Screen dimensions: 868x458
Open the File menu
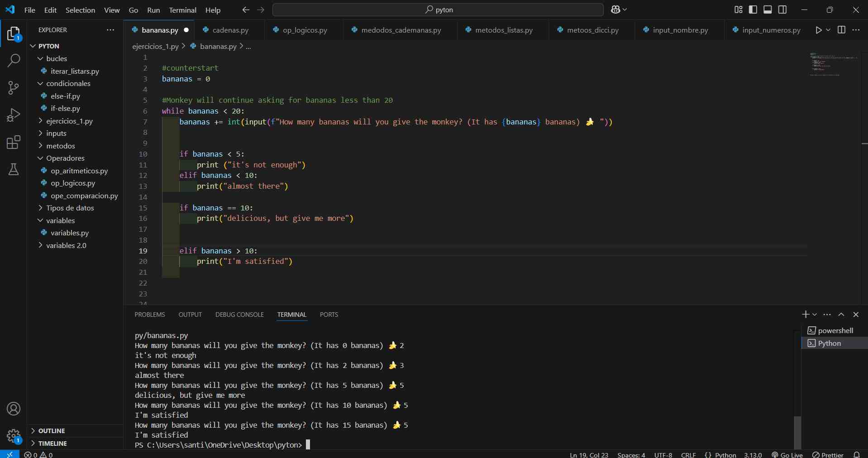click(30, 10)
